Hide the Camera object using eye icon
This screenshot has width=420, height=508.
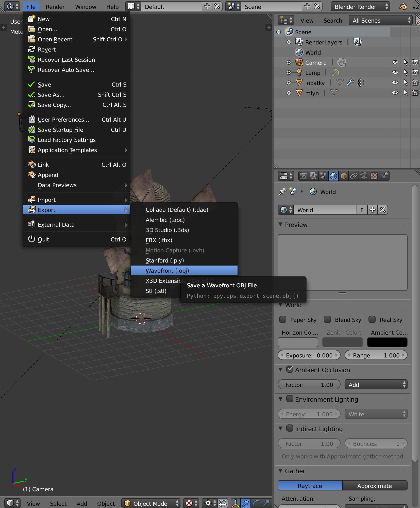coord(395,62)
